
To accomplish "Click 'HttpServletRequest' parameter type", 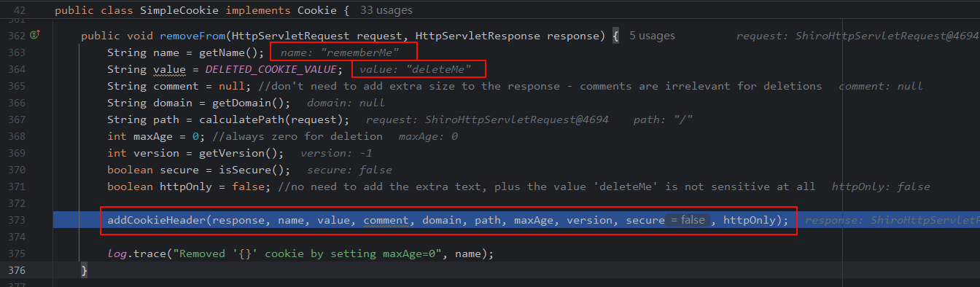I will click(x=290, y=36).
